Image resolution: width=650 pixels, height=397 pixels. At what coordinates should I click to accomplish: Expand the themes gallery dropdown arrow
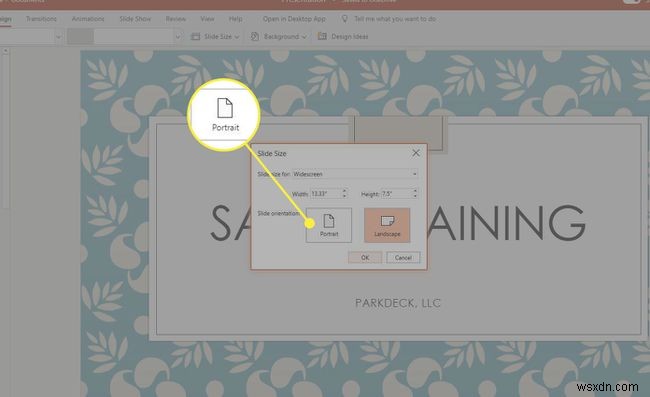click(x=58, y=37)
